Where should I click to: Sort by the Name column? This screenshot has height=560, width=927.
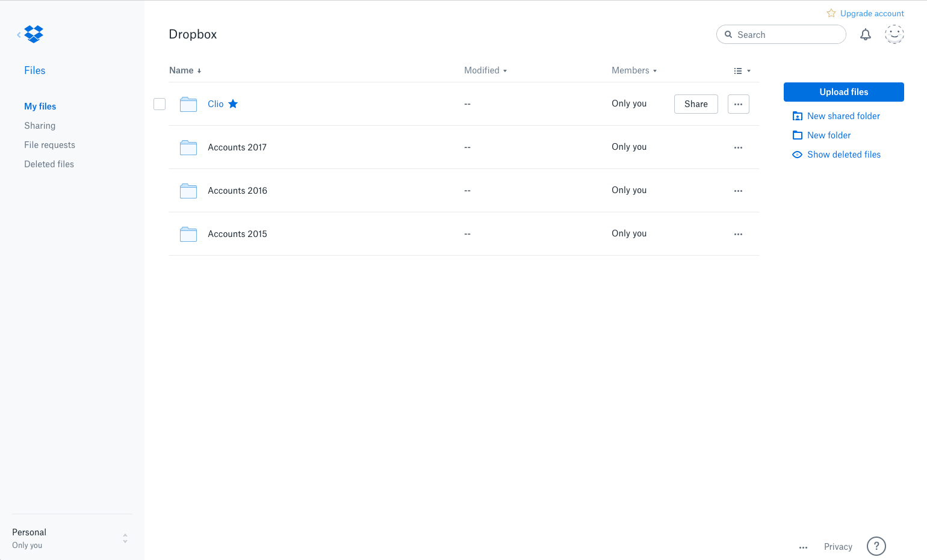tap(185, 70)
